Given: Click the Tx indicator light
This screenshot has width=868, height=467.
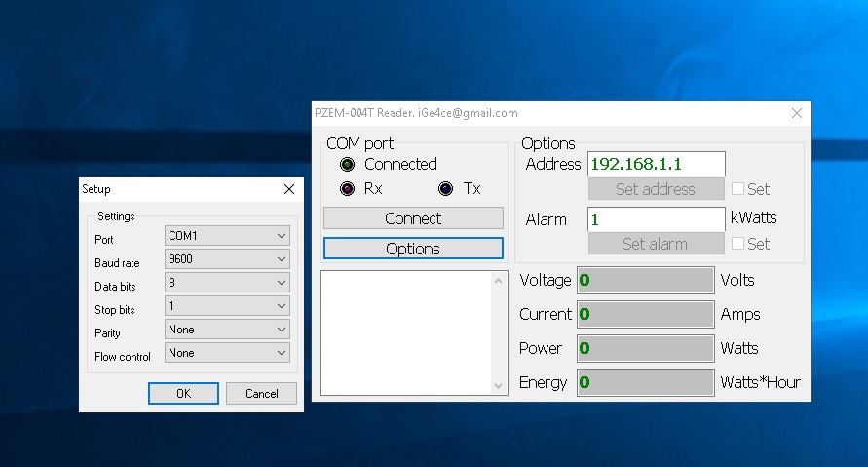Looking at the screenshot, I should [x=446, y=189].
